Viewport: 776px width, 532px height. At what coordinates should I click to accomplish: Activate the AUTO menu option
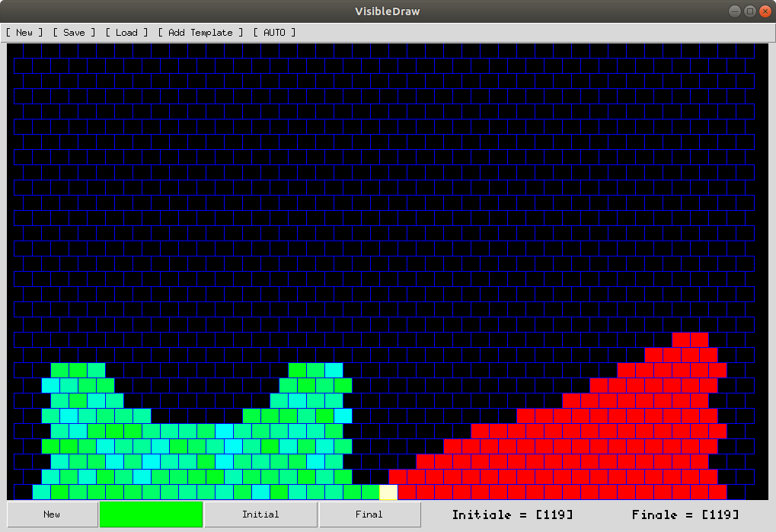(x=274, y=33)
